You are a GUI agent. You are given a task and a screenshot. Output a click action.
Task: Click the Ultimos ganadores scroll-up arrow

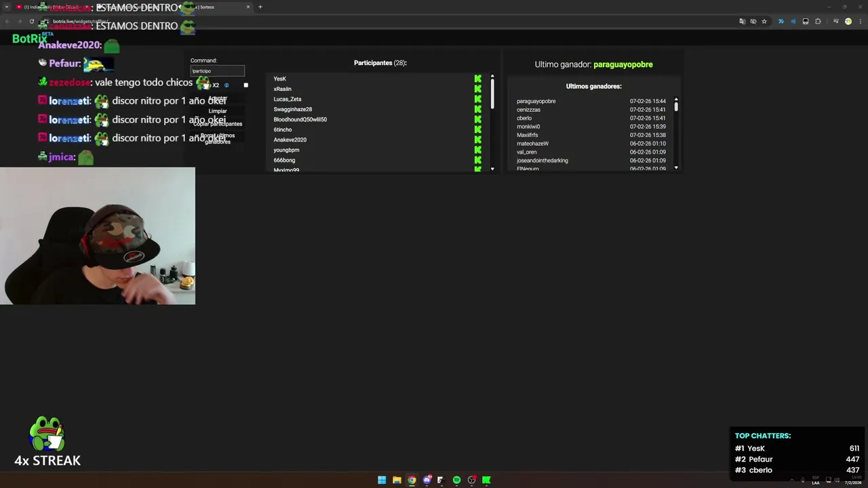point(676,99)
